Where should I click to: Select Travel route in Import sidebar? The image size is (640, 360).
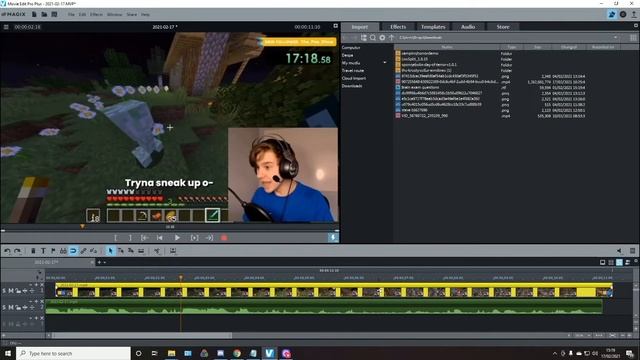353,71
